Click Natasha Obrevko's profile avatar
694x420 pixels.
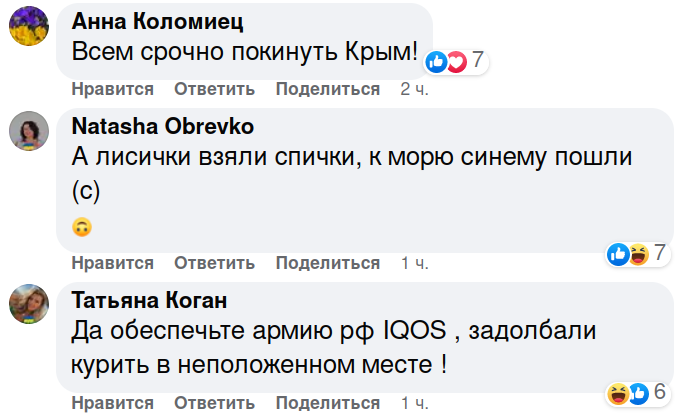click(x=30, y=132)
